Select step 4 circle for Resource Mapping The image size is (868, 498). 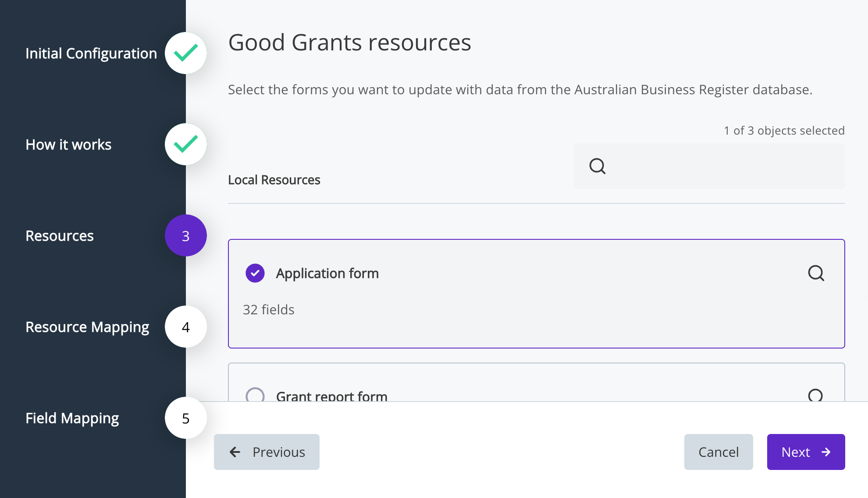pos(186,327)
